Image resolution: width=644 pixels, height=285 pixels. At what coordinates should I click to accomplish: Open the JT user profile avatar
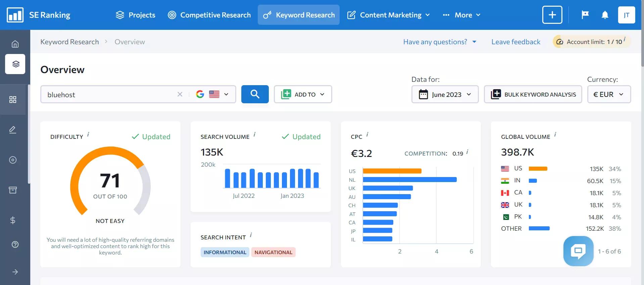pyautogui.click(x=627, y=15)
